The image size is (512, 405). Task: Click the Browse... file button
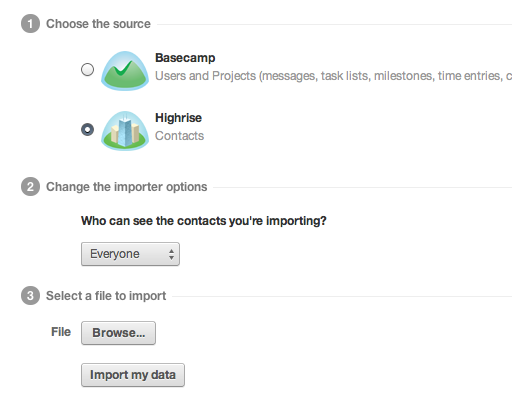pos(118,333)
